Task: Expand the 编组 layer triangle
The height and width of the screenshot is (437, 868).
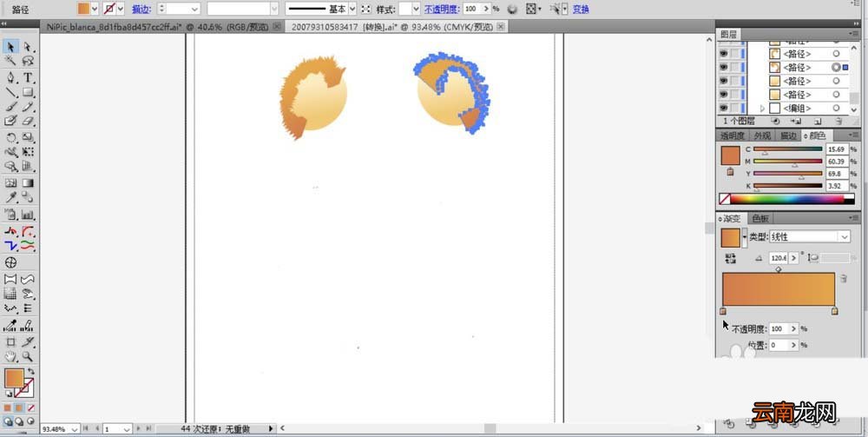Action: pyautogui.click(x=762, y=109)
